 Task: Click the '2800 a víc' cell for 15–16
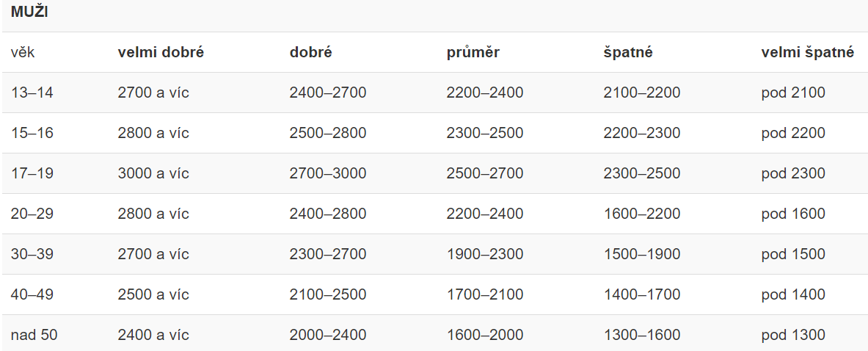[153, 133]
